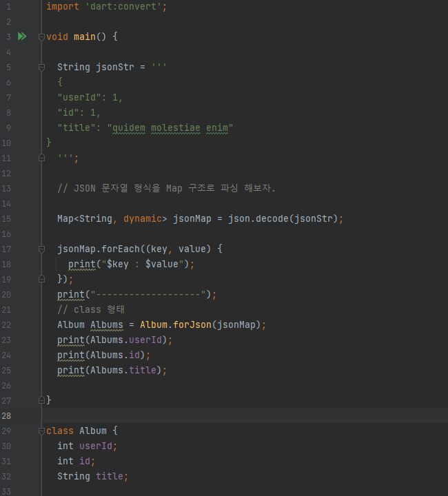Collapse the jsonMap.forEach block fold marker
Image resolution: width=448 pixels, height=496 pixels.
(x=41, y=249)
